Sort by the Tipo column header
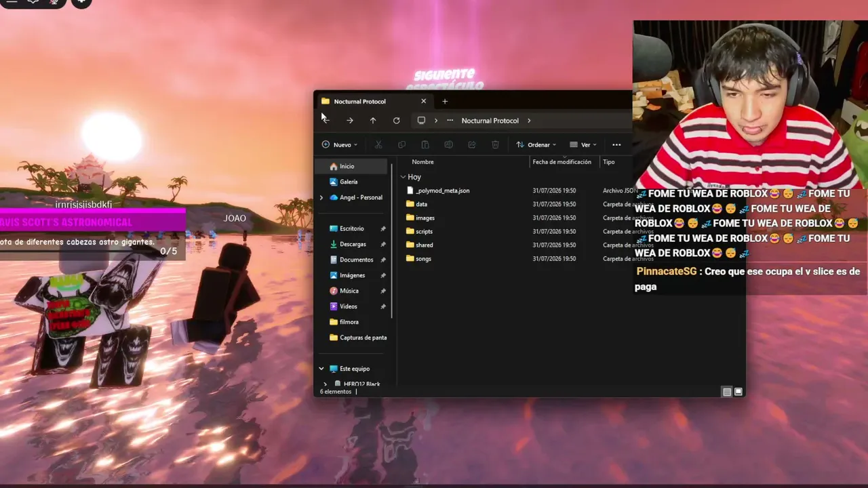868x488 pixels. (609, 162)
